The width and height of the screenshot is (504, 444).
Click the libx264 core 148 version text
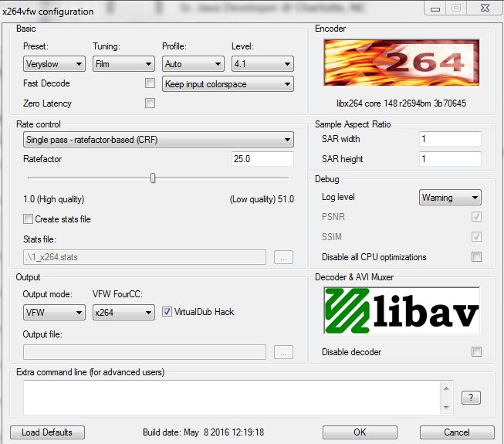point(401,103)
